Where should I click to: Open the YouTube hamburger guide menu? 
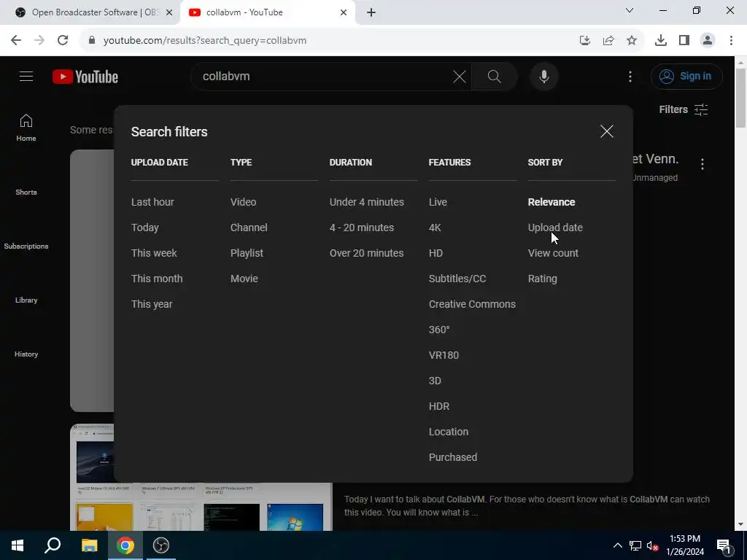(26, 76)
